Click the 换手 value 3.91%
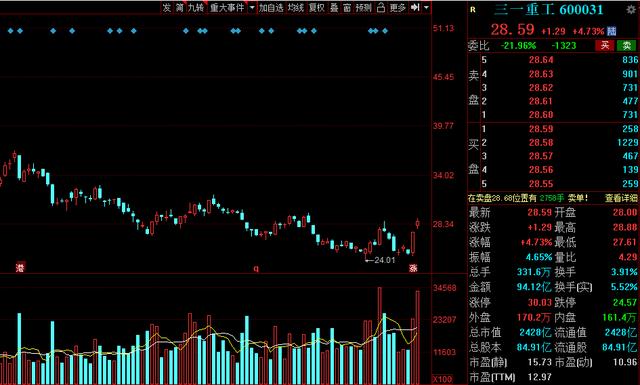Viewport: 640px width, 385px height. pyautogui.click(x=624, y=272)
